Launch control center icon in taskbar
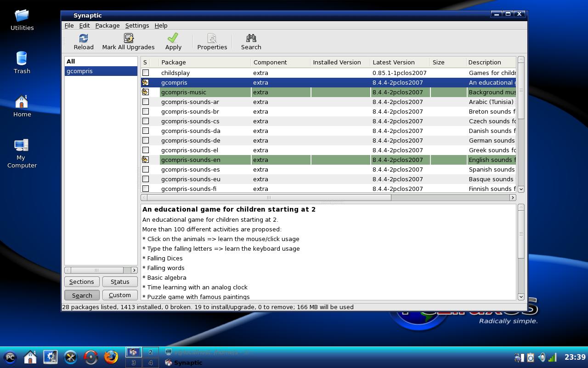Viewport: 588px width, 368px height. 51,357
